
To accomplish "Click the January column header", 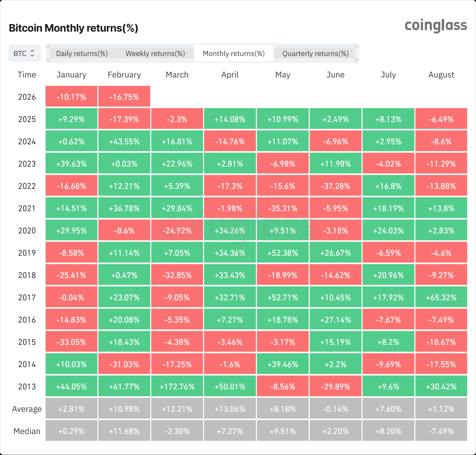I will click(71, 75).
